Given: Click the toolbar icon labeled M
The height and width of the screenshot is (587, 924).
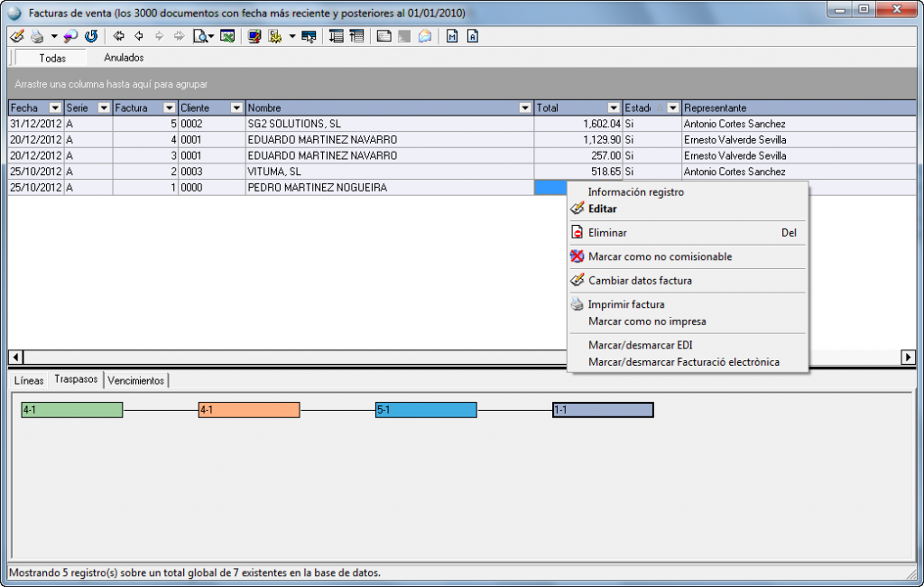Looking at the screenshot, I should pos(452,36).
